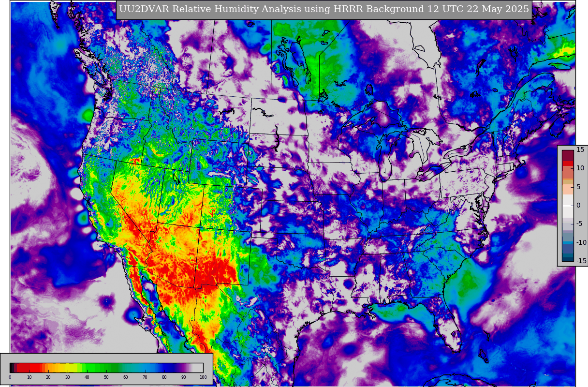Click the '10' label on the right difference colorbar
The width and height of the screenshot is (588, 387).
[580, 168]
